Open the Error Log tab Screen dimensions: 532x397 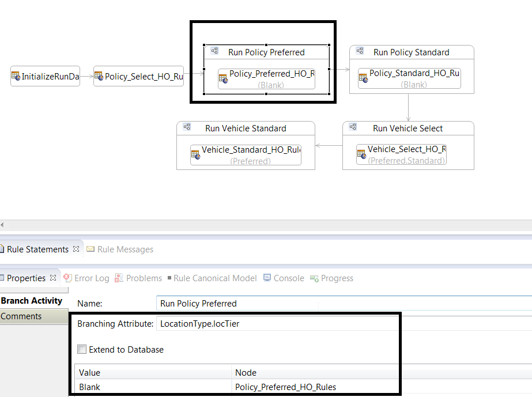[86, 278]
